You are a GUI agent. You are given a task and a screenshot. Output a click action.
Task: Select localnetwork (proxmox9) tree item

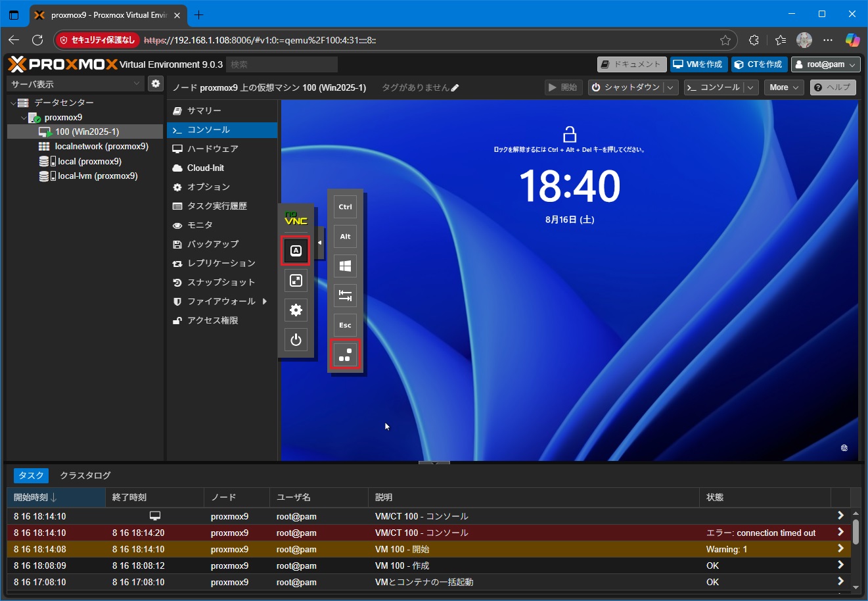tap(101, 146)
